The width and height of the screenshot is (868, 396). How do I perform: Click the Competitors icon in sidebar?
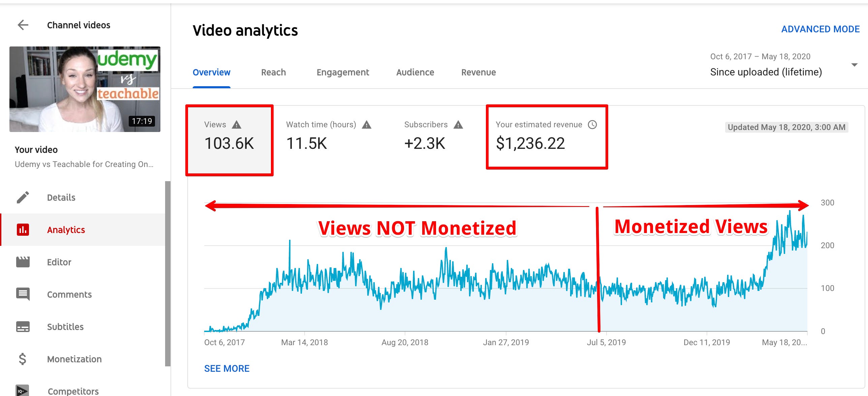point(22,391)
